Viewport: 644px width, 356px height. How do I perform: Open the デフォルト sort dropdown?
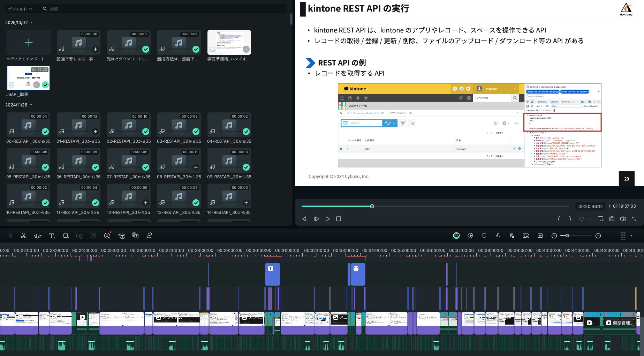pos(20,9)
